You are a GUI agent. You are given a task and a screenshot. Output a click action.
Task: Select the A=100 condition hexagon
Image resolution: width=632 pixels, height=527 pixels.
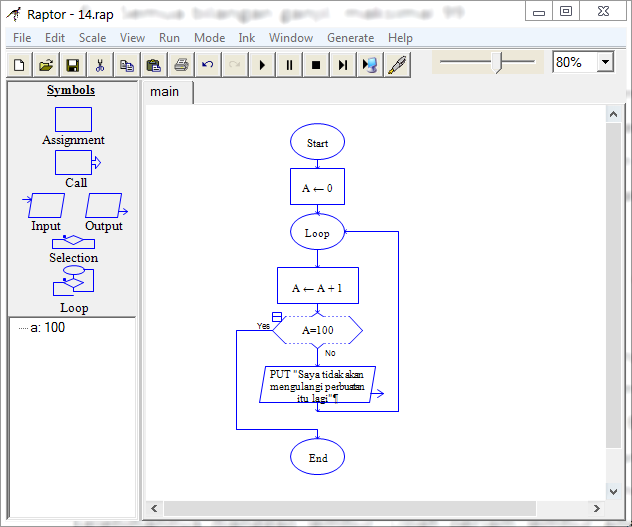tap(318, 330)
